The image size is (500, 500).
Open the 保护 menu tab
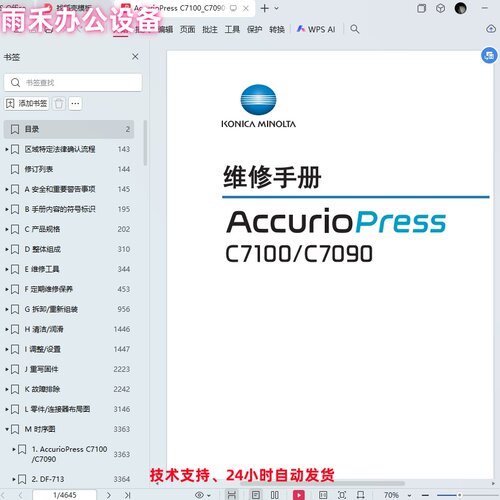click(x=254, y=29)
